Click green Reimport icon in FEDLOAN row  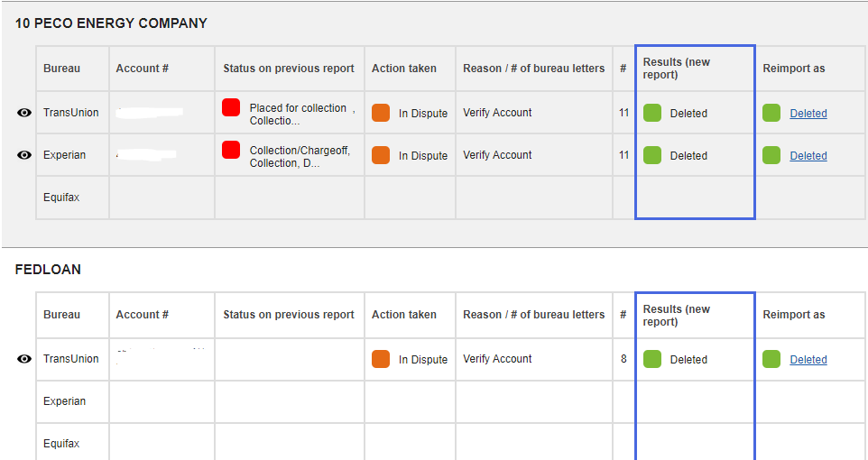pyautogui.click(x=771, y=359)
